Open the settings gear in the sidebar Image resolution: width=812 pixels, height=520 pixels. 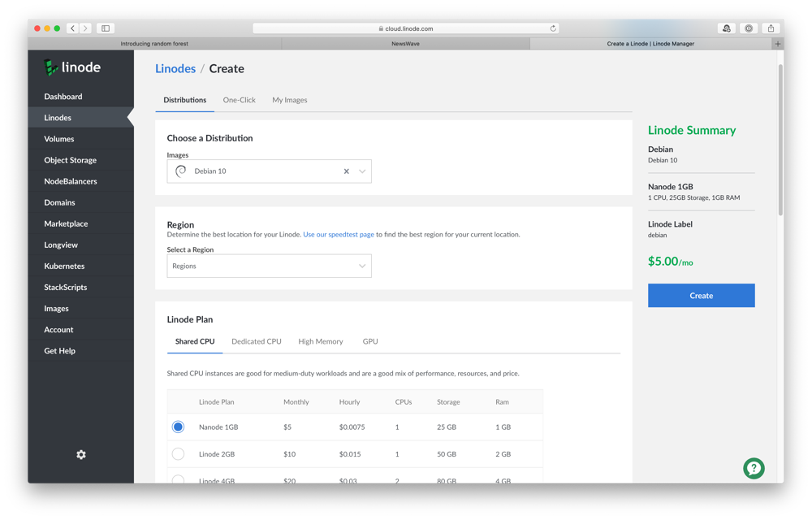point(80,455)
